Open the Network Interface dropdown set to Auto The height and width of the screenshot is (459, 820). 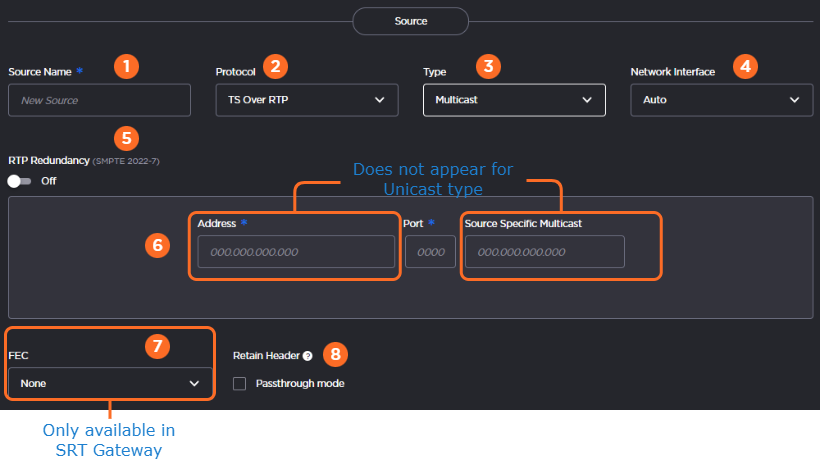coord(721,100)
